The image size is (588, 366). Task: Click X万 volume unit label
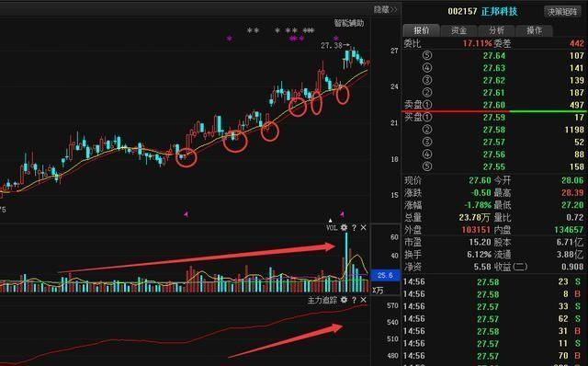tap(378, 291)
